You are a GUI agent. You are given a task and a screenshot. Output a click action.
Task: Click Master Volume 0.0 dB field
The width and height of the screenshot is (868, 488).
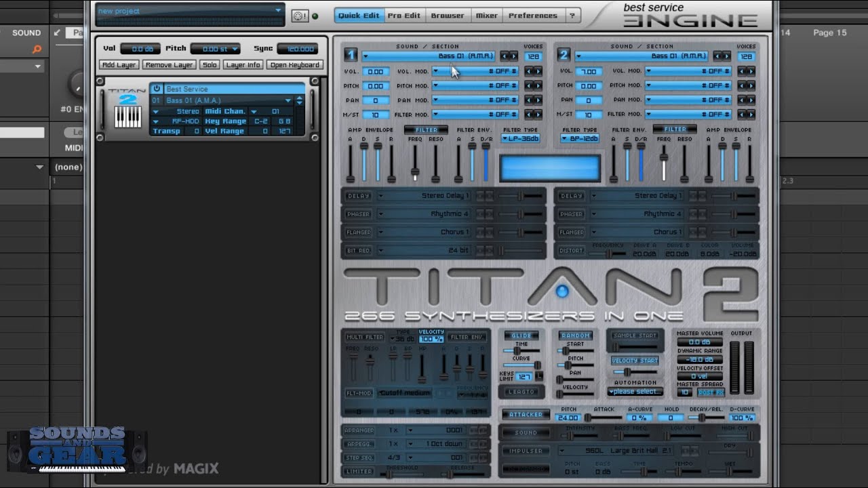point(699,342)
